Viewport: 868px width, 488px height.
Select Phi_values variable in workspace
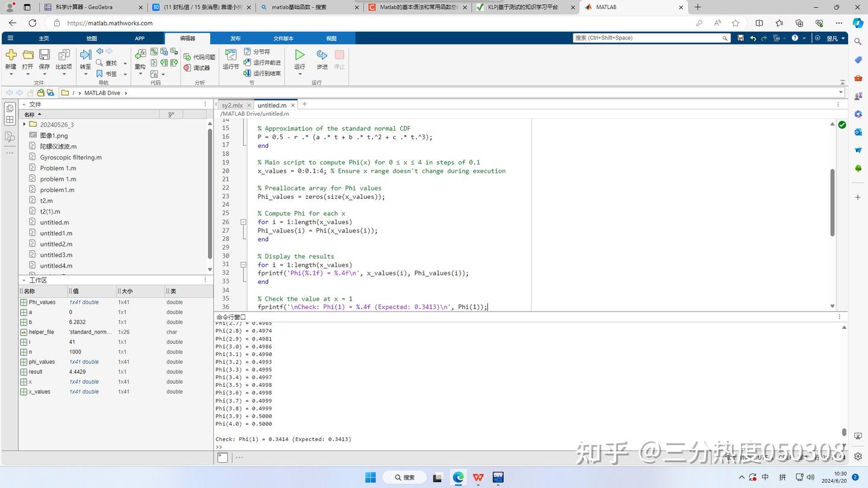(42, 302)
